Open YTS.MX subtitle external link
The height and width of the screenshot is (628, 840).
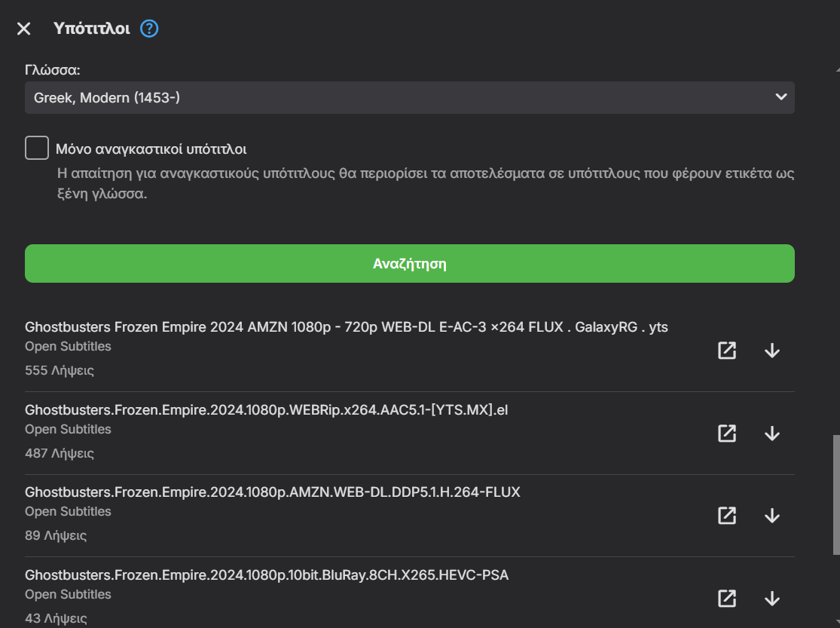(726, 433)
